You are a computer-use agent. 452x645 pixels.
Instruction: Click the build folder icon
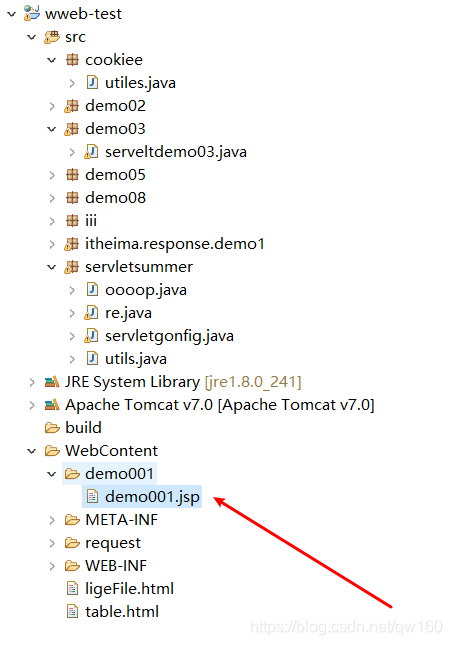tap(52, 428)
